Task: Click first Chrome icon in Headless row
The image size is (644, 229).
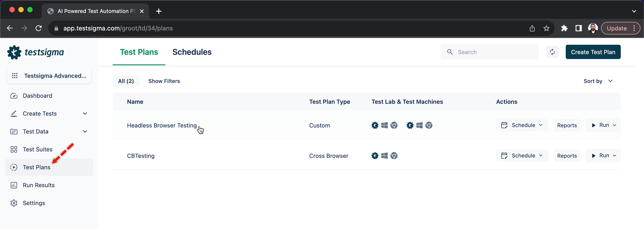Action: (394, 125)
